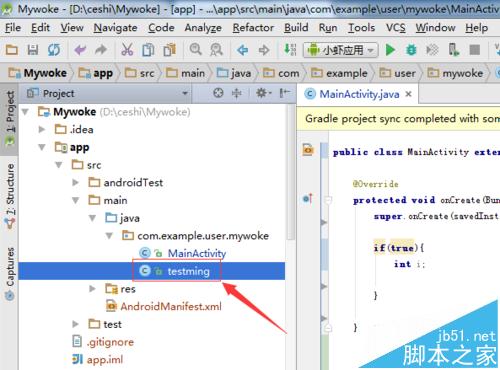Open the run configuration dropdown 小虾应用
The image size is (500, 370).
point(341,50)
